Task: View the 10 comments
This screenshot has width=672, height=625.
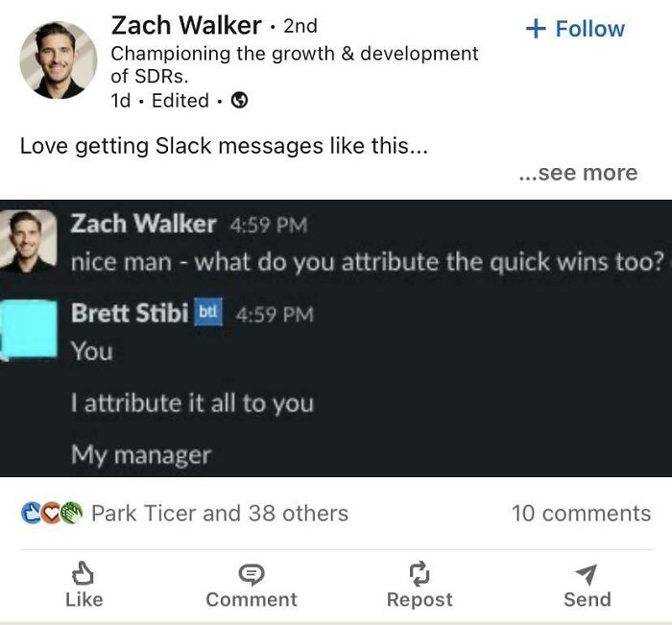Action: coord(581,514)
